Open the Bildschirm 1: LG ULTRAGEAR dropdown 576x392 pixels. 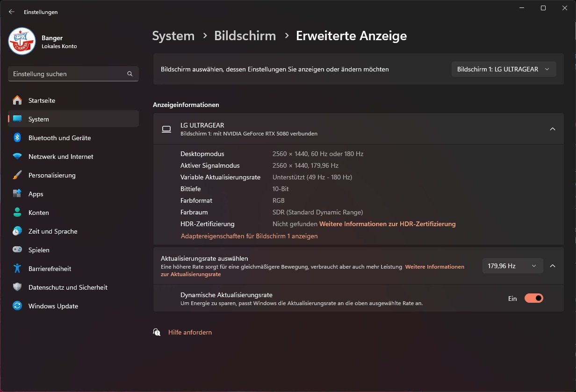coord(504,69)
